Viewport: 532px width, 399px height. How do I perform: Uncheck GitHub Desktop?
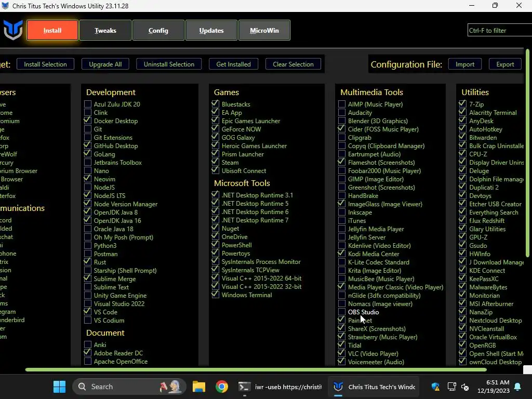point(87,145)
